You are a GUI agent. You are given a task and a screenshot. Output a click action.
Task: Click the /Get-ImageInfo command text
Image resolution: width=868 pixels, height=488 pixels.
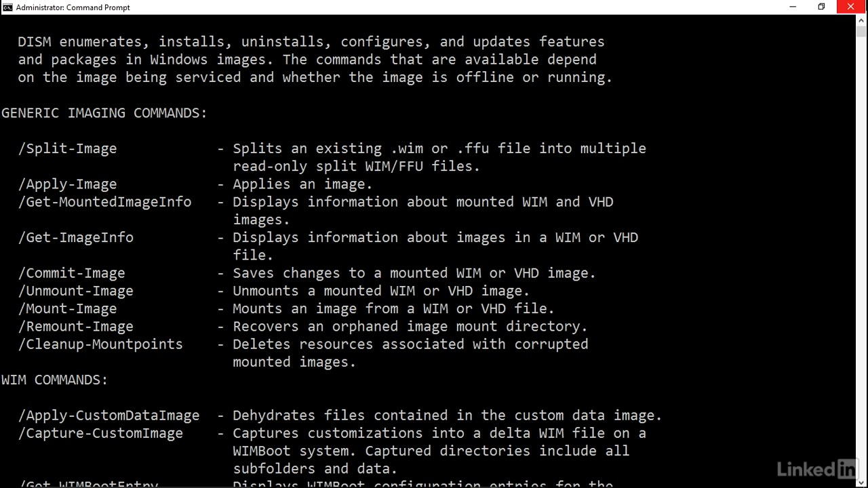click(75, 237)
